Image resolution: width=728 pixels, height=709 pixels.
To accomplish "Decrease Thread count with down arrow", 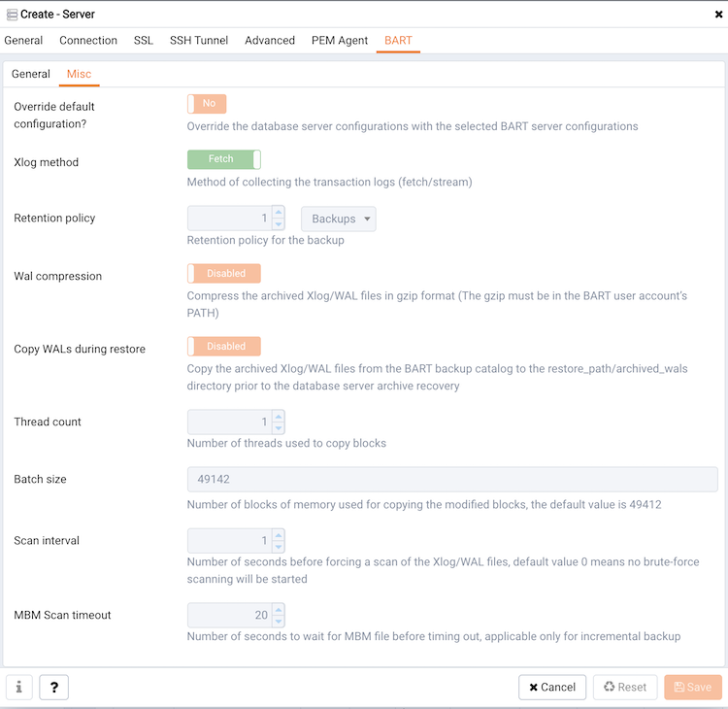I will (x=279, y=428).
